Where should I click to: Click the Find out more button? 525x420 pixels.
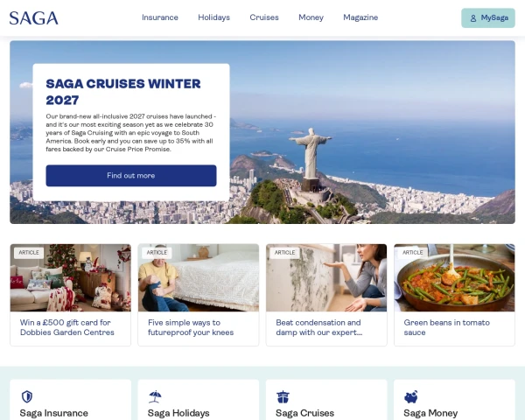[x=131, y=176]
